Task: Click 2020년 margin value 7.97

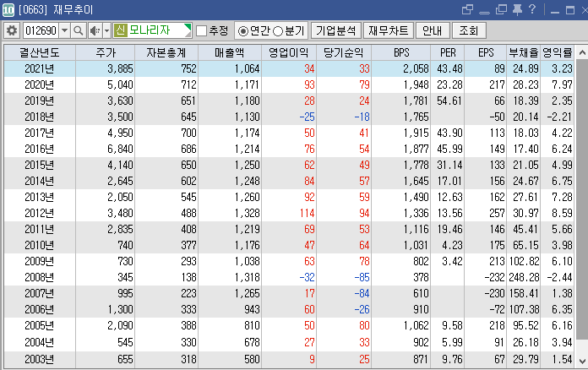Action: pyautogui.click(x=562, y=84)
